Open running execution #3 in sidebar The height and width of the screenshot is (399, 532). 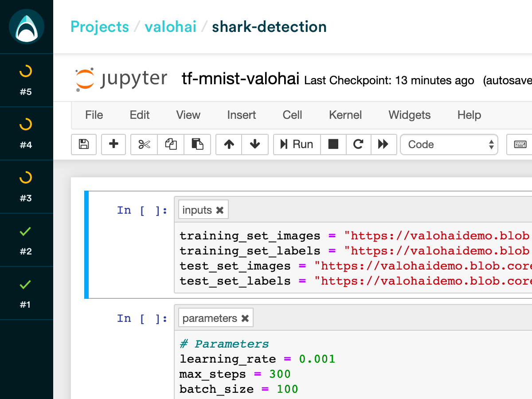(26, 187)
